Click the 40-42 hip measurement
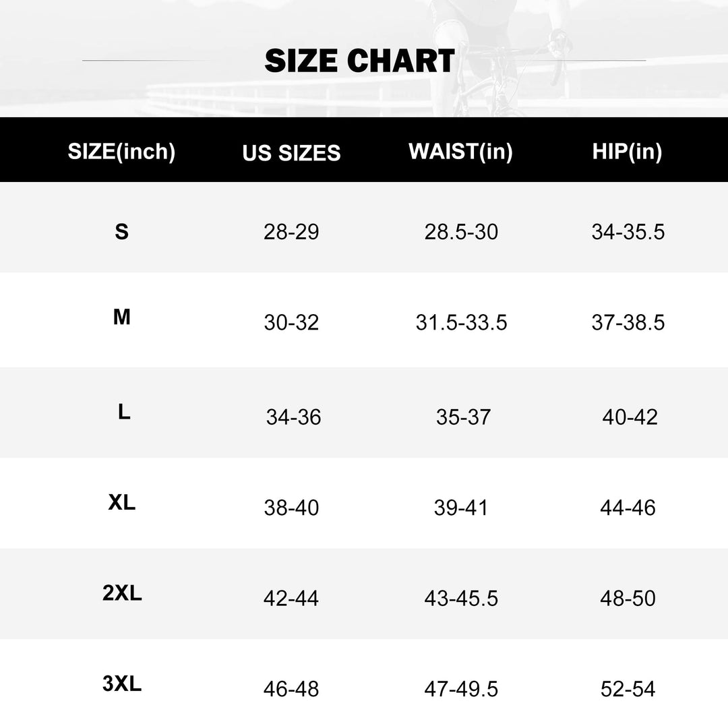The width and height of the screenshot is (728, 728). pos(630,417)
